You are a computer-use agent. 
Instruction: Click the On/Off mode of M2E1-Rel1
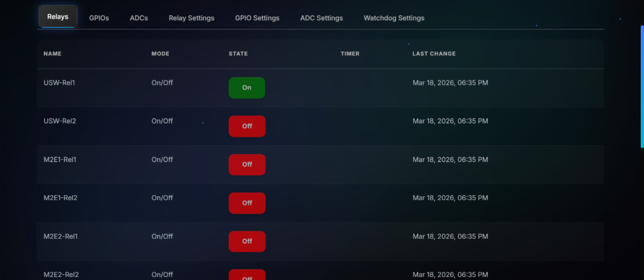pyautogui.click(x=162, y=160)
